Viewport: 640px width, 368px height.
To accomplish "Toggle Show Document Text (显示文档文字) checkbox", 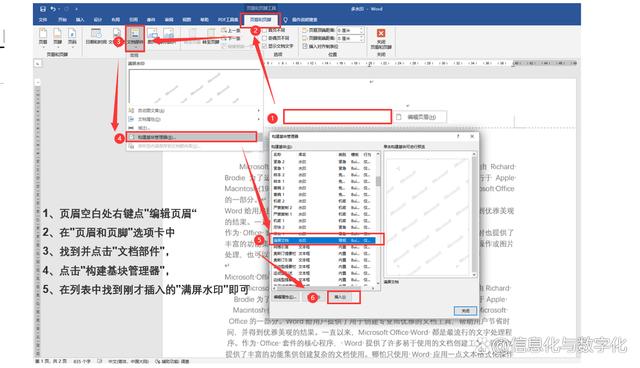I will tap(264, 46).
